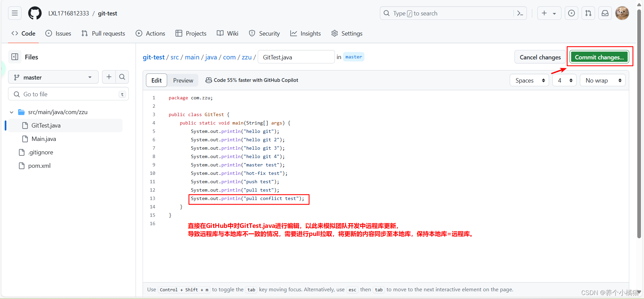Screen dimensions: 644x299
Task: Click the Commit changes button
Action: click(599, 57)
